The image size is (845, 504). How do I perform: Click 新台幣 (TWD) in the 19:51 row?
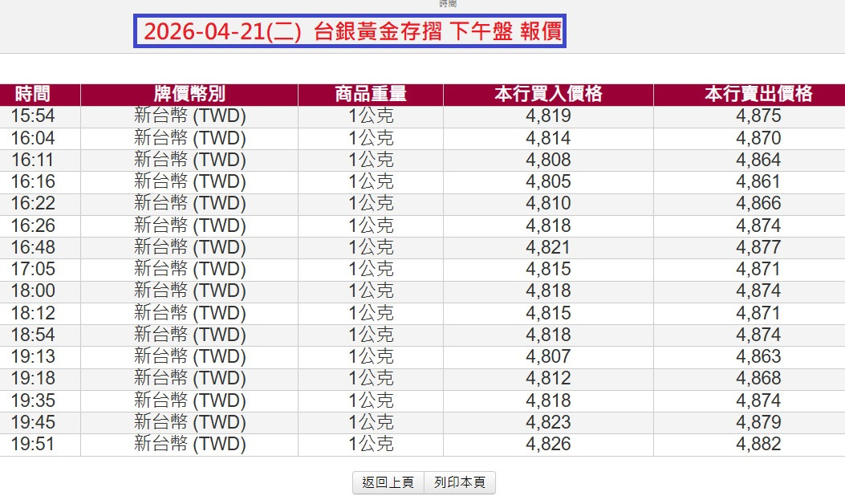(189, 444)
